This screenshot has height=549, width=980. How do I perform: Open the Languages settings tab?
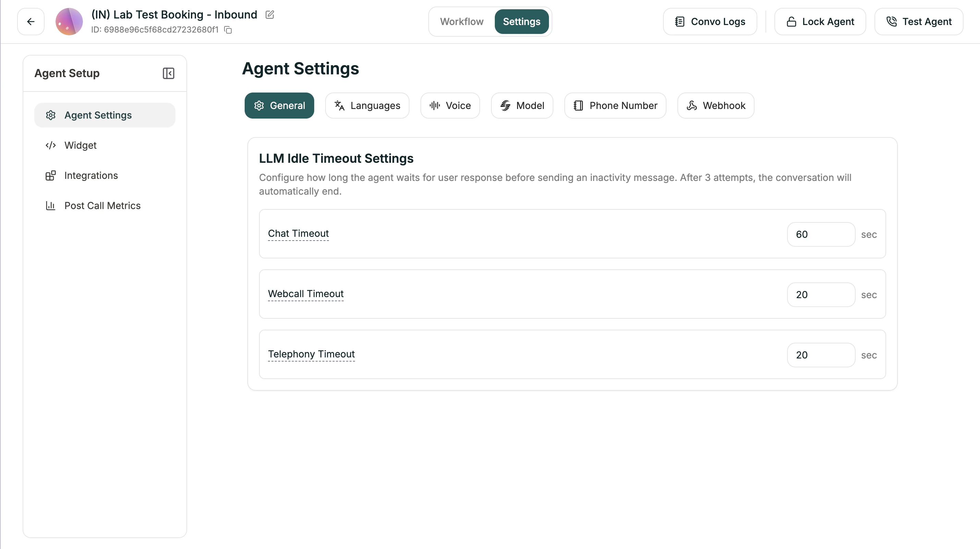coord(367,106)
